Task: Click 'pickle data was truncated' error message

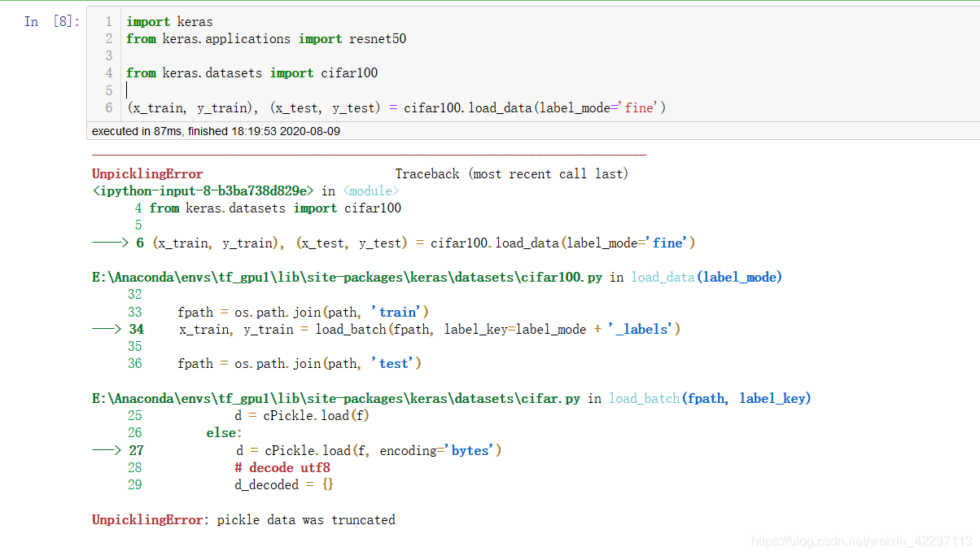Action: [x=306, y=520]
